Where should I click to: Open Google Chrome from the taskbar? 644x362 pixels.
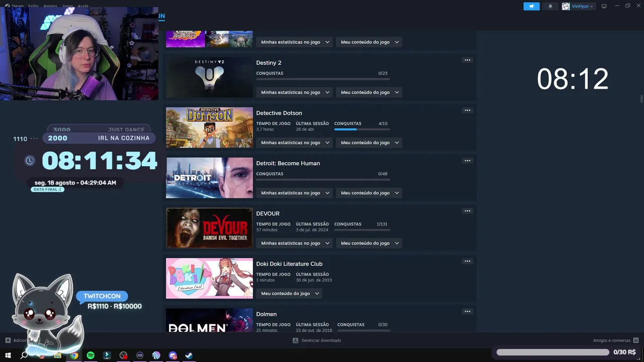point(74,355)
